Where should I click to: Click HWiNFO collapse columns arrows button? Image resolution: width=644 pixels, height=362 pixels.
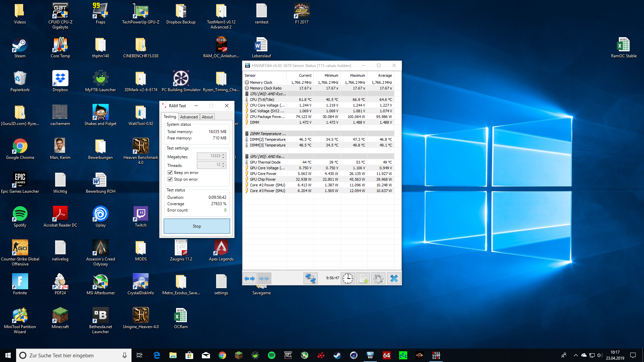(264, 279)
